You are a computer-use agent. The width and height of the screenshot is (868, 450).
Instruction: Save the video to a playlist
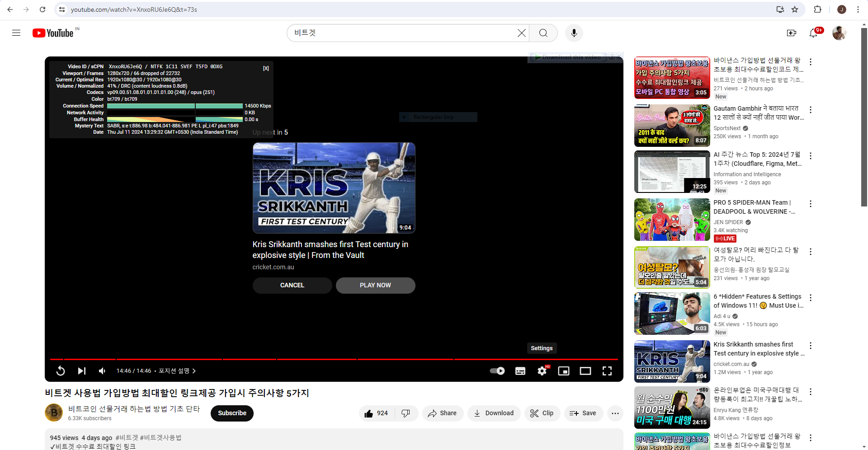(583, 413)
